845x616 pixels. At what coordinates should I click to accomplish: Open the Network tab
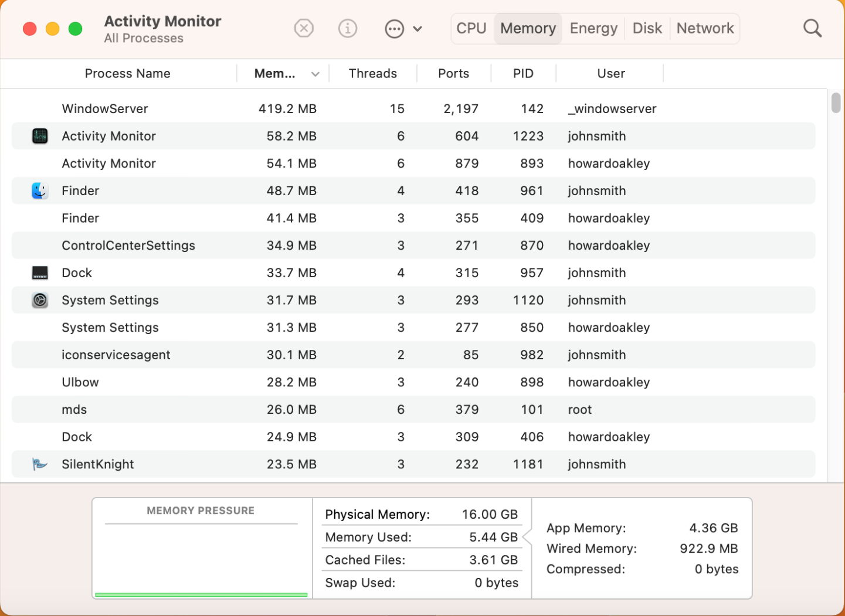click(705, 28)
